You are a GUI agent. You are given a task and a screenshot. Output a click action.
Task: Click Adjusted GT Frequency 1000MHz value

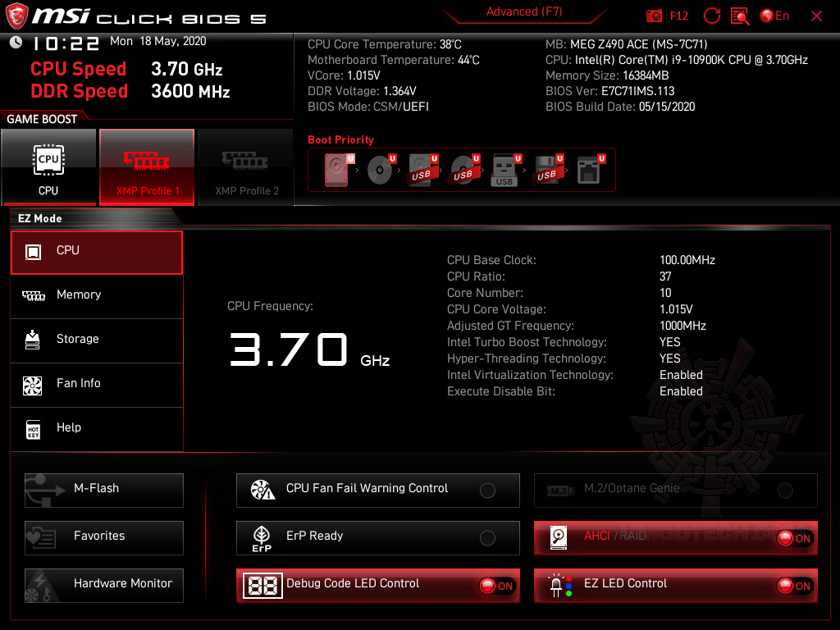click(x=682, y=326)
